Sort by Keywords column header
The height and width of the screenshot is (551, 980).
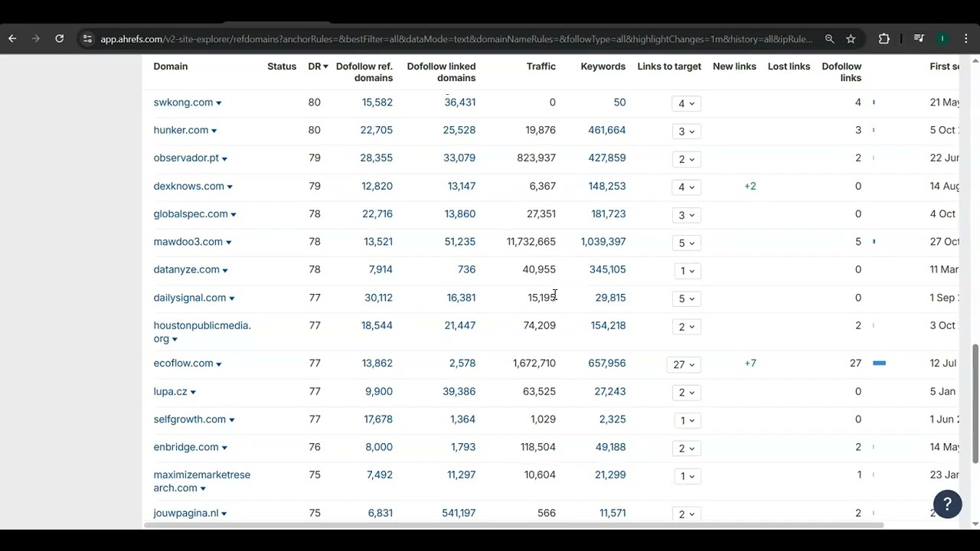(603, 67)
